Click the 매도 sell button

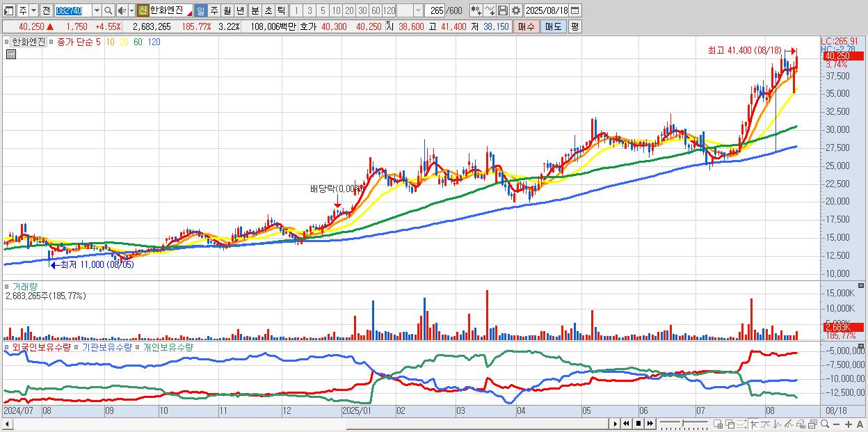point(554,26)
